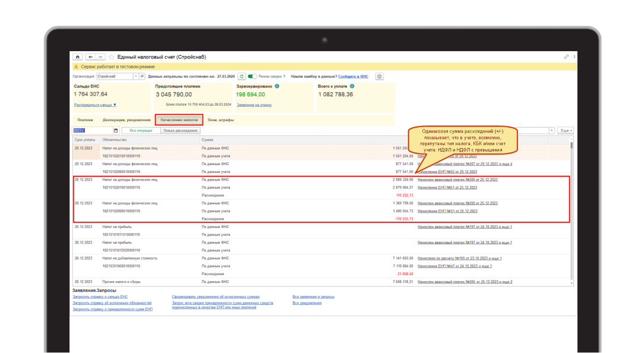Screen dimensions: 644x353
Task: Click the refresh data icon
Action: point(242,77)
